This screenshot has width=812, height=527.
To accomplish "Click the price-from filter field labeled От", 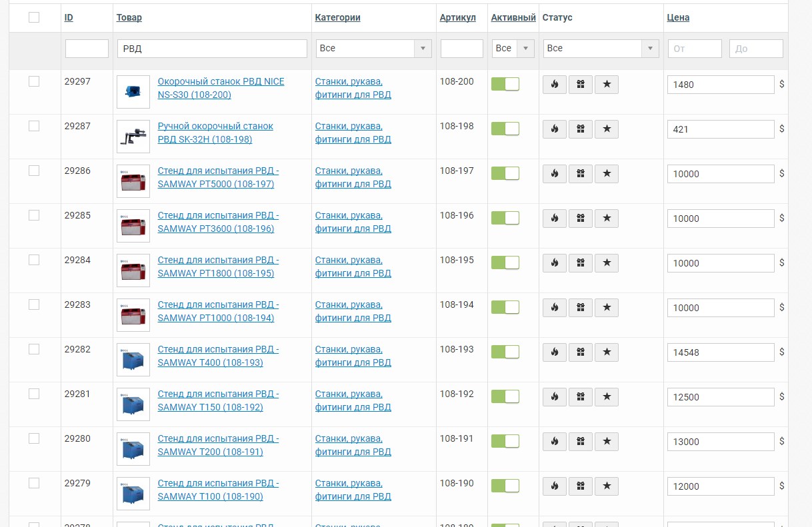I will [x=695, y=49].
